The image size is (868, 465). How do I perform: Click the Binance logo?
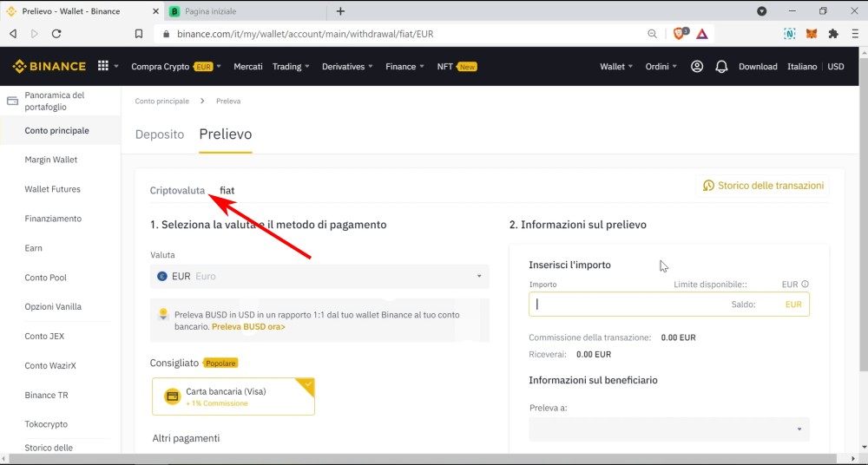[49, 67]
